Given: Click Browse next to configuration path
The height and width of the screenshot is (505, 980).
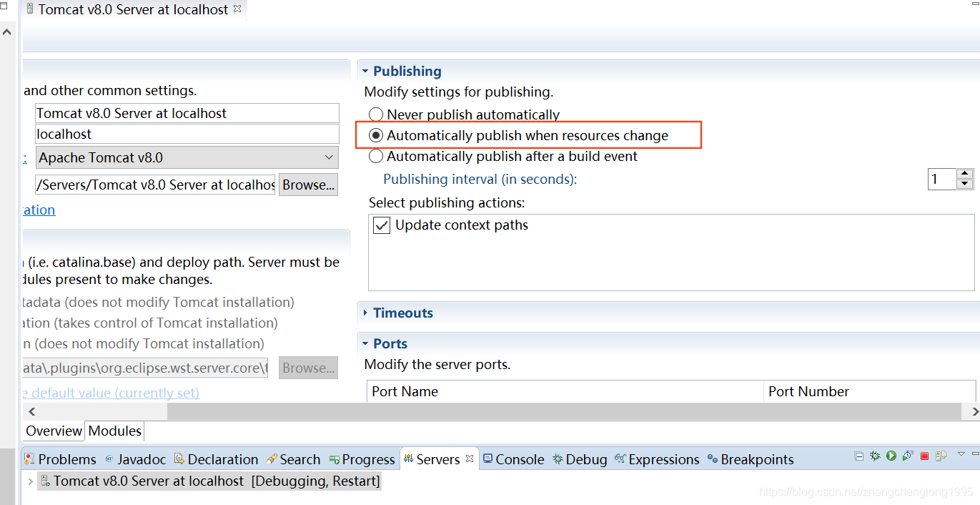Looking at the screenshot, I should pos(308,185).
